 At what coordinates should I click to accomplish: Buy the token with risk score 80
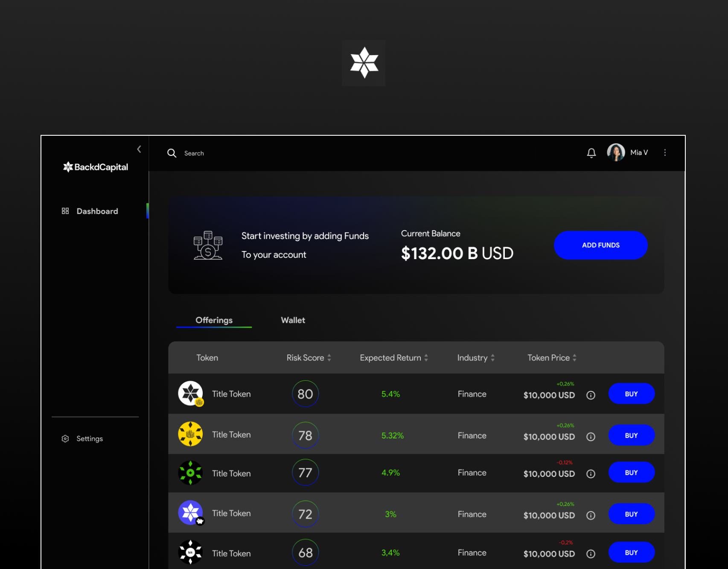(x=632, y=394)
